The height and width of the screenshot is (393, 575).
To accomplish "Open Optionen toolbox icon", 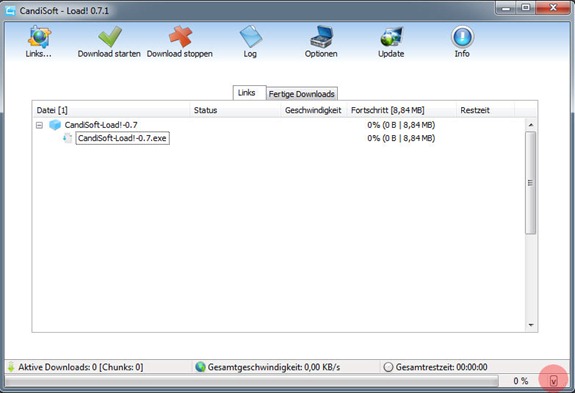I will 321,37.
